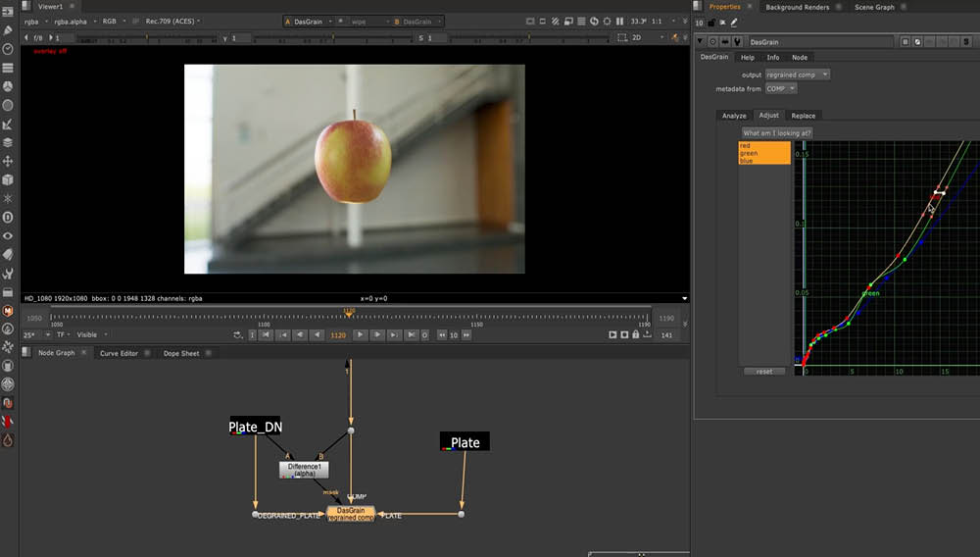Click the reset button under the curve list
Screen dimensions: 980x557
coord(764,372)
